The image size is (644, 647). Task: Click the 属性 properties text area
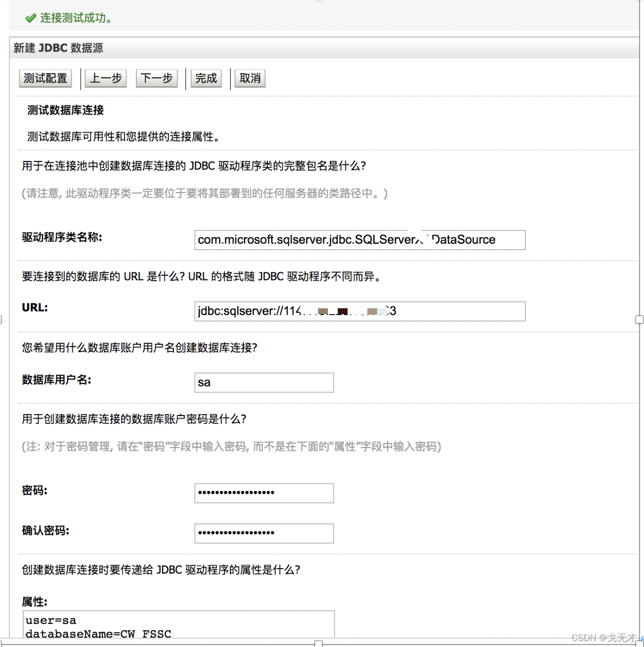pos(179,624)
